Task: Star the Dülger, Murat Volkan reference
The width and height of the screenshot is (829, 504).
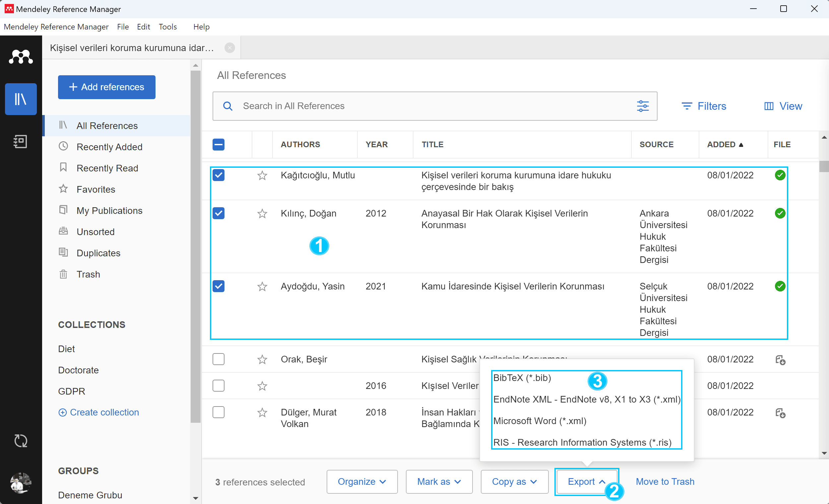Action: (262, 412)
